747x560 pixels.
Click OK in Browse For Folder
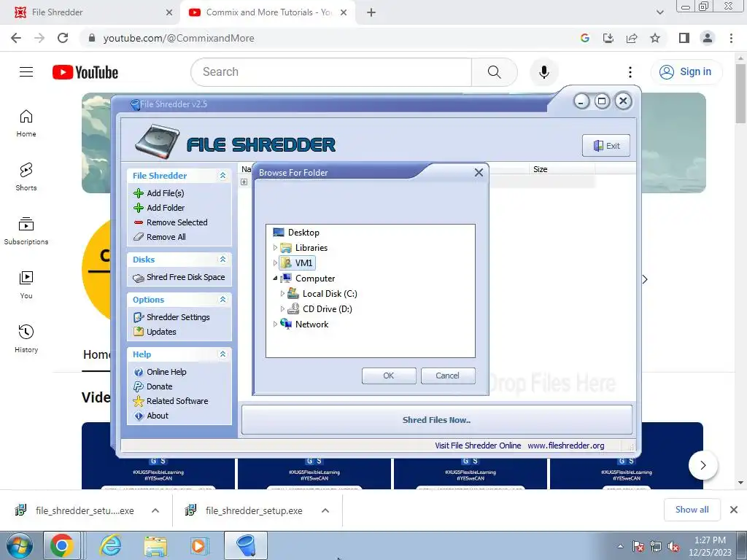click(x=389, y=376)
